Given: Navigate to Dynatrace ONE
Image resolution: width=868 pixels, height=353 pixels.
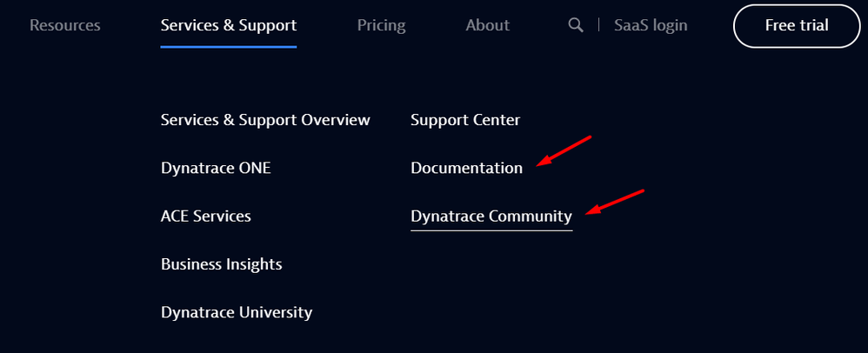Looking at the screenshot, I should click(x=216, y=168).
